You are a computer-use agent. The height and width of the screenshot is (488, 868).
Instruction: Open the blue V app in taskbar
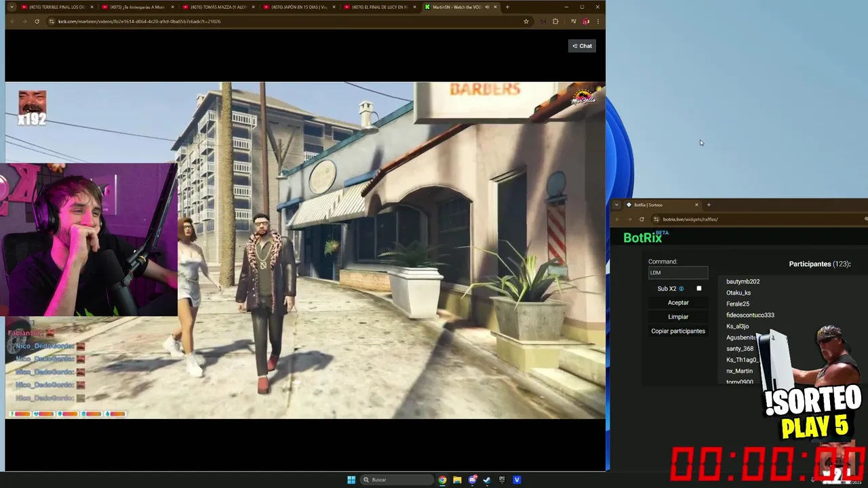point(517,480)
